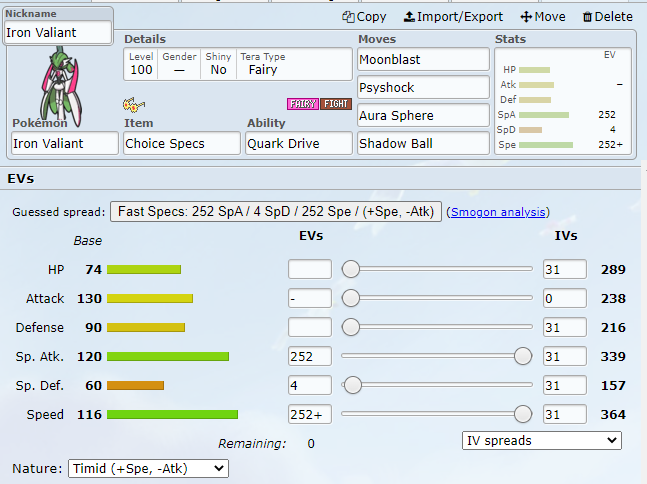Click the HP IV input 31
Image resolution: width=647 pixels, height=484 pixels.
564,269
